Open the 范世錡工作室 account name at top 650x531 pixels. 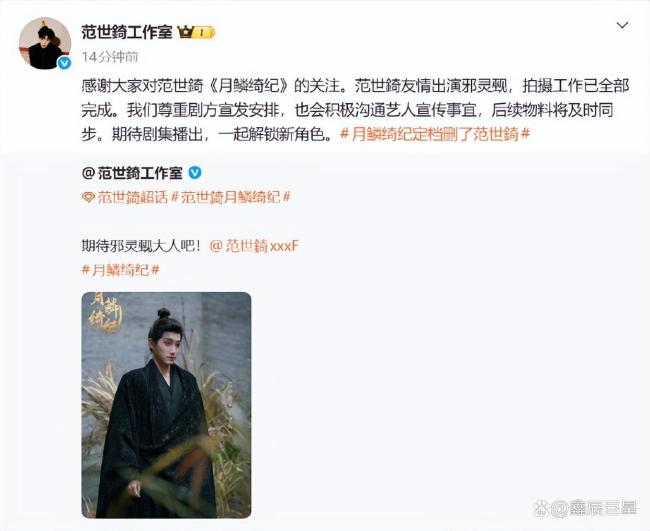pos(127,32)
